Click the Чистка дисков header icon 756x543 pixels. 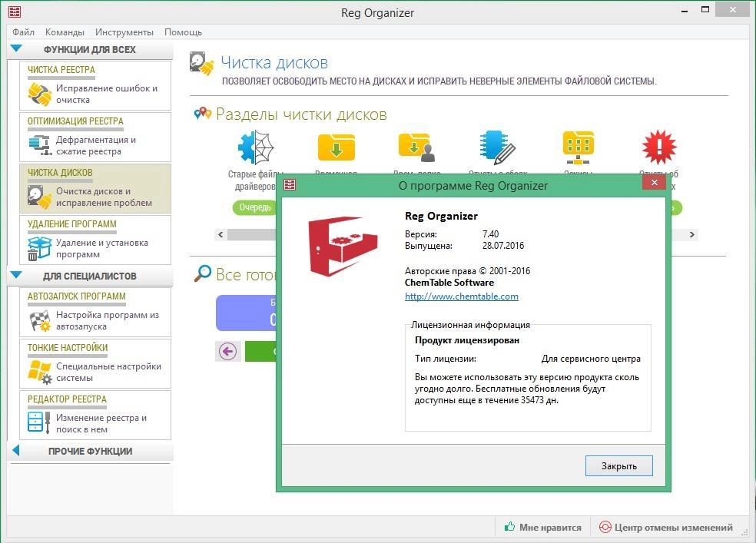[201, 64]
